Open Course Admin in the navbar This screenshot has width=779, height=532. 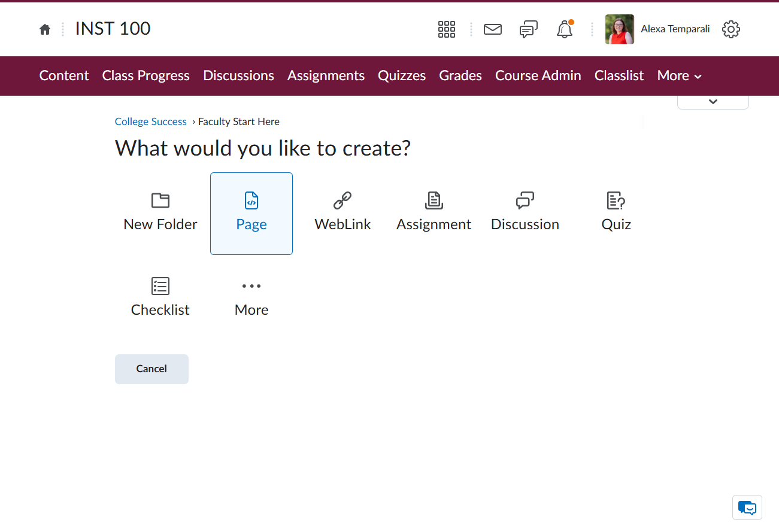(538, 76)
